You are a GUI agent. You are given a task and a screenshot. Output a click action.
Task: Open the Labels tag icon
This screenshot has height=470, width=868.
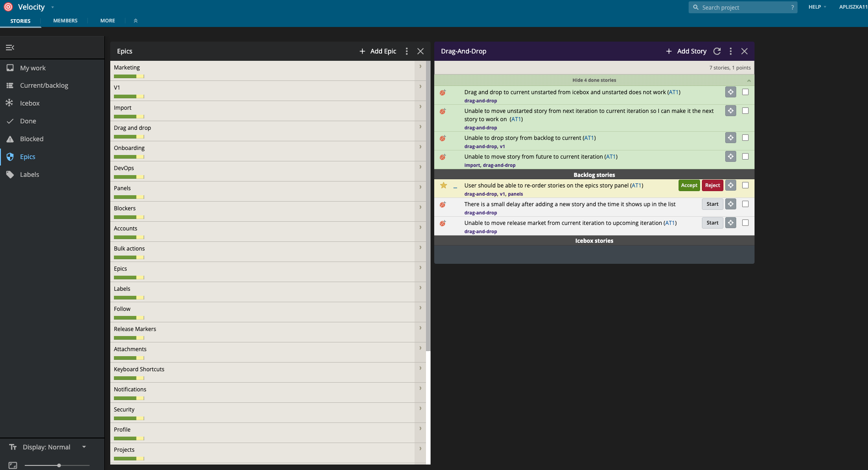pyautogui.click(x=10, y=175)
